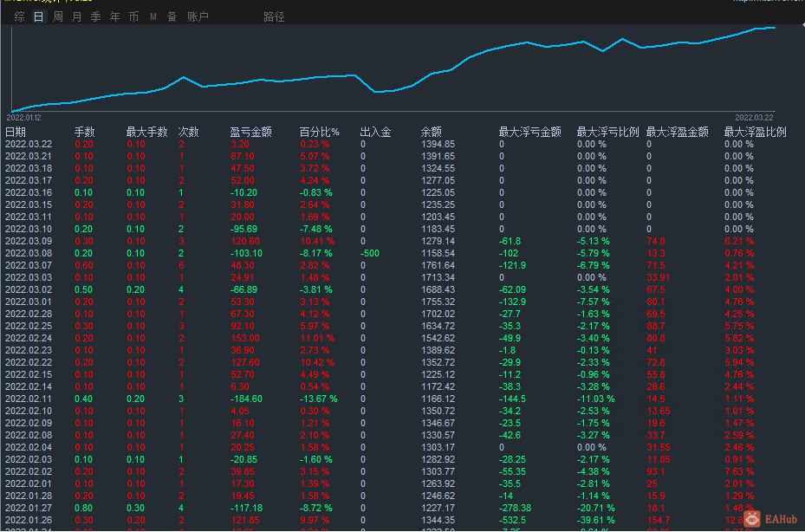This screenshot has width=805, height=532.
Task: Open the 周 weekly tab
Action: [58, 17]
